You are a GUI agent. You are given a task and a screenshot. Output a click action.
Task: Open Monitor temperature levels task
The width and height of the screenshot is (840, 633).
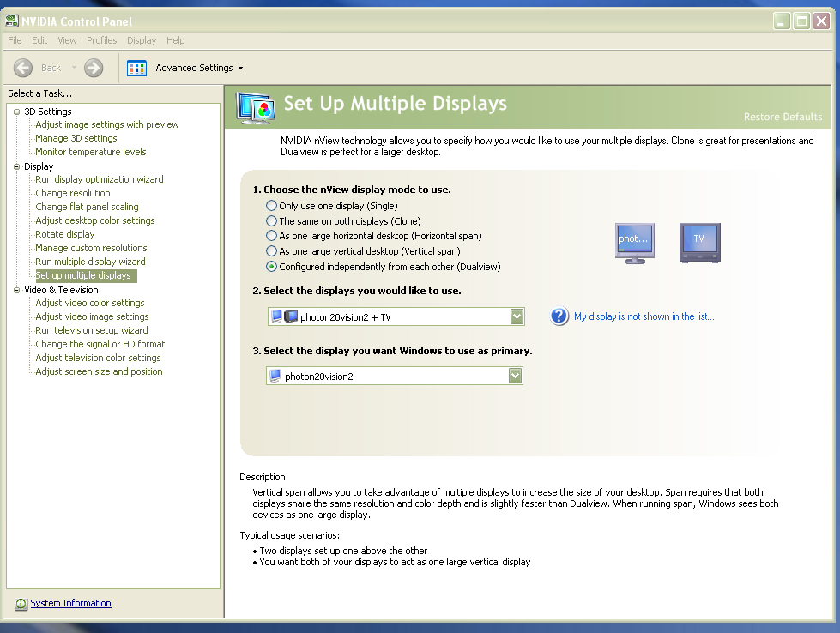pos(91,152)
